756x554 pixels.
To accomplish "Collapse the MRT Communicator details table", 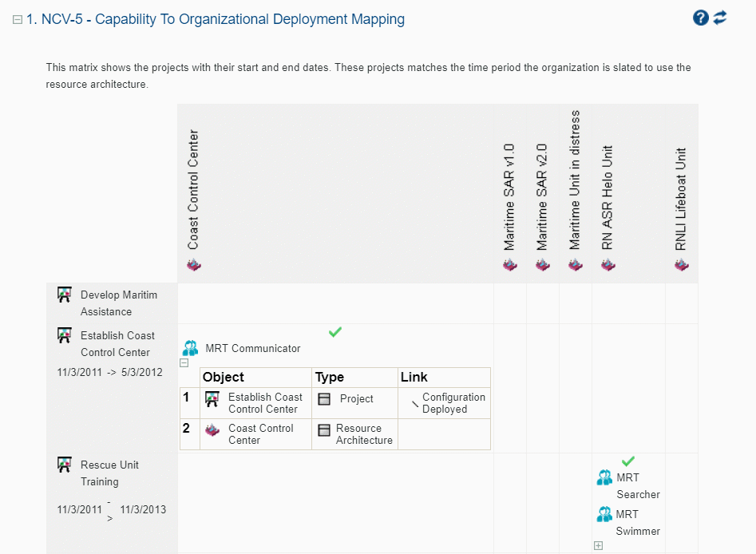I will coord(184,362).
